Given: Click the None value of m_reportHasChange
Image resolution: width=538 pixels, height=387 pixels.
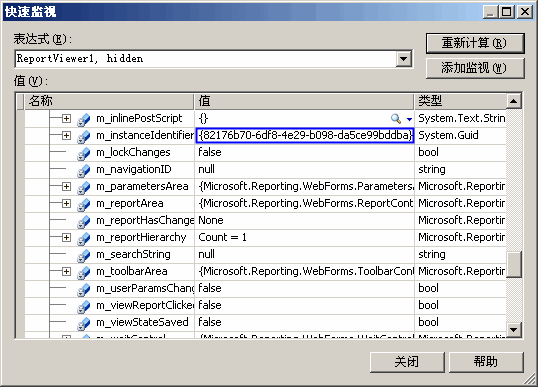Looking at the screenshot, I should point(211,220).
